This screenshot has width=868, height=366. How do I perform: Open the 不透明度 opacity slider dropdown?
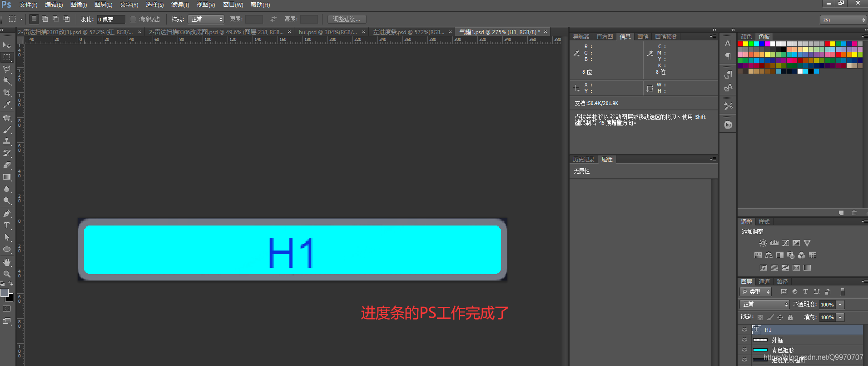coord(840,305)
